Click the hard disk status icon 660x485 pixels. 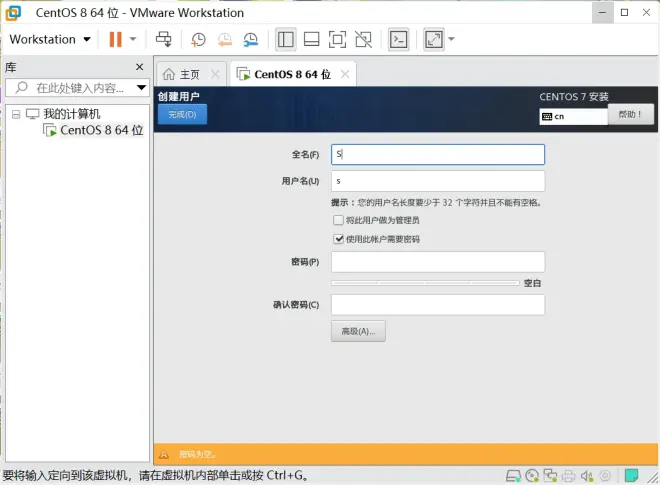(x=513, y=476)
